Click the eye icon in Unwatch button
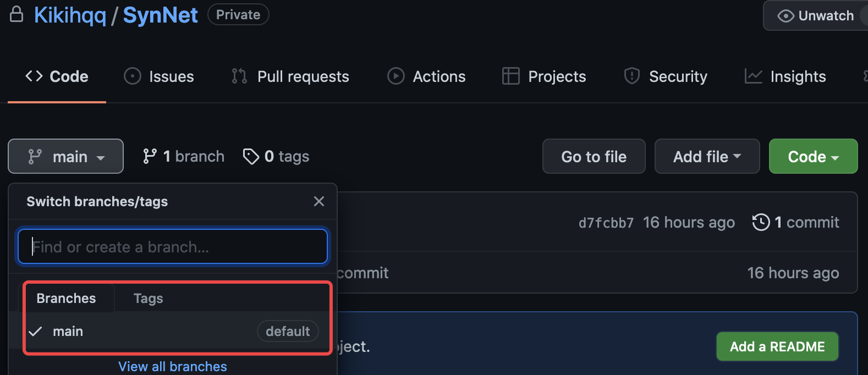The height and width of the screenshot is (375, 868). 785,16
